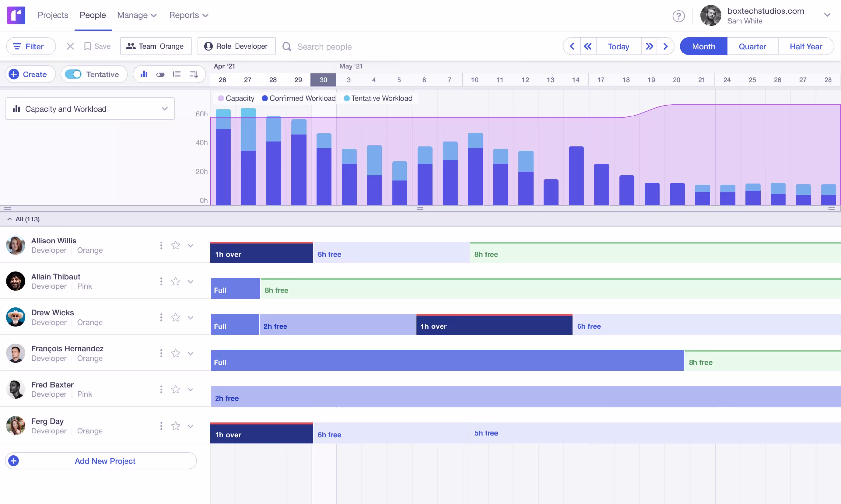
Task: Click Add New Project
Action: (x=104, y=461)
